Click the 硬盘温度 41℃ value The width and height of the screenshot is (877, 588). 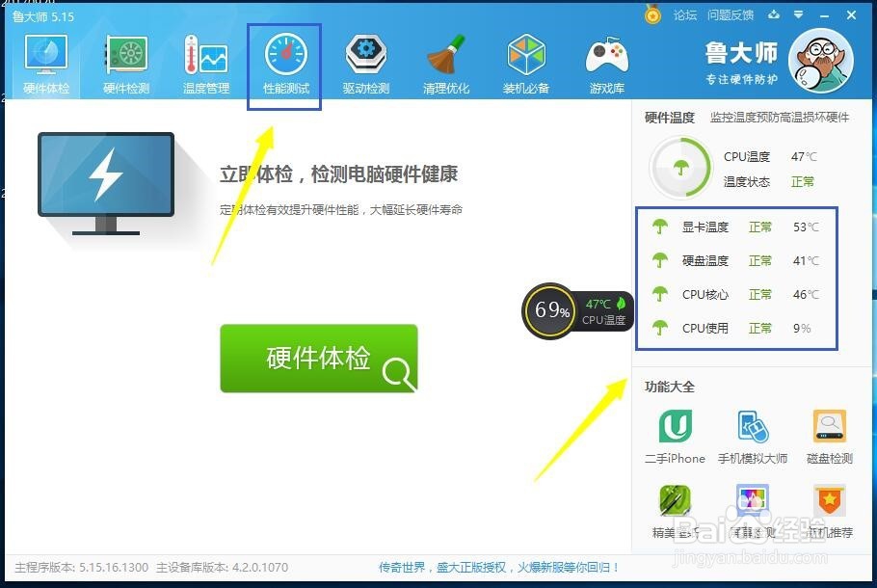point(806,260)
